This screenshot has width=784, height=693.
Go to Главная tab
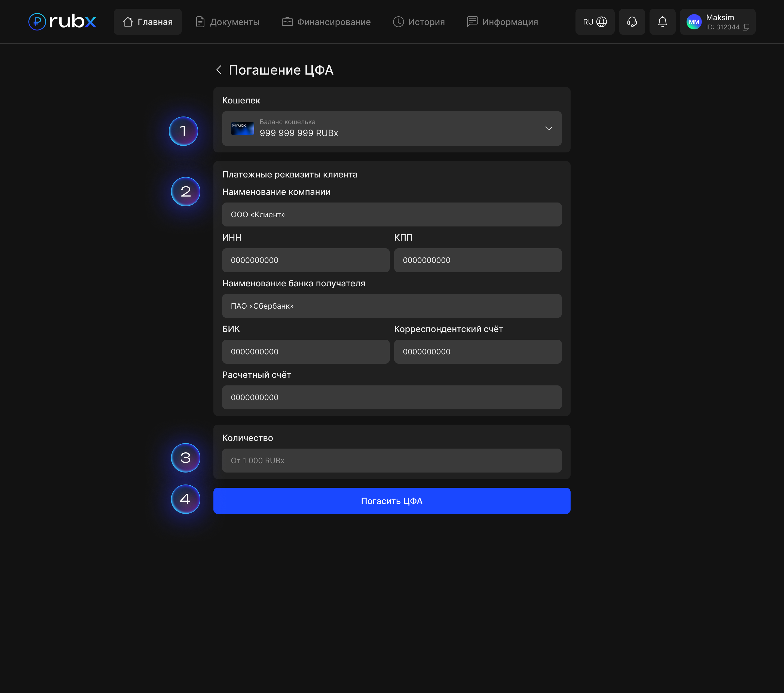(x=148, y=22)
